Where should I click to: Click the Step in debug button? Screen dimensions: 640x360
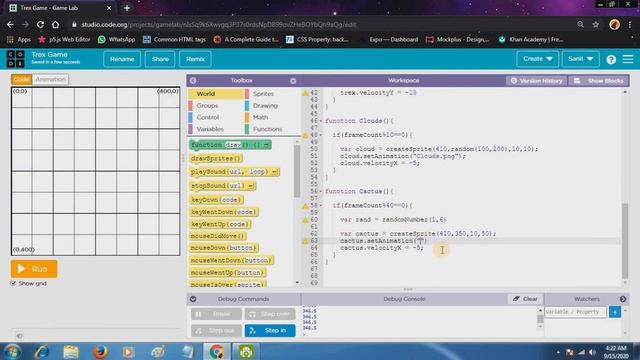point(270,331)
